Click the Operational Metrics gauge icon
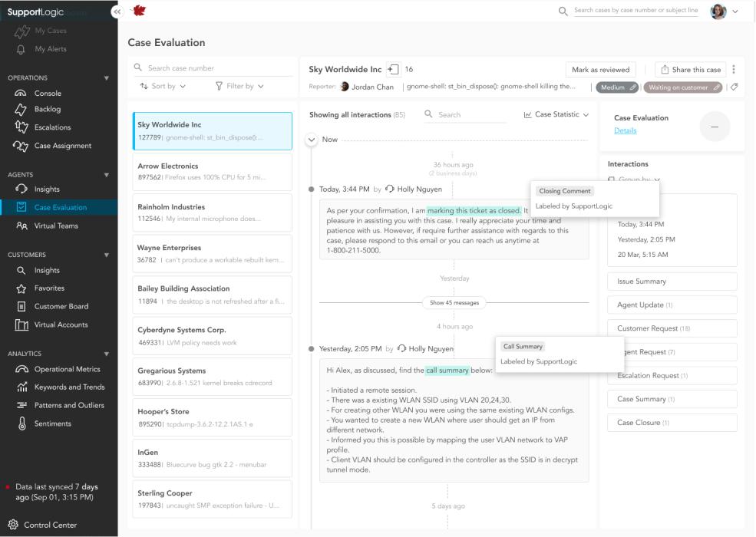Viewport: 756px width, 537px height. pyautogui.click(x=21, y=369)
